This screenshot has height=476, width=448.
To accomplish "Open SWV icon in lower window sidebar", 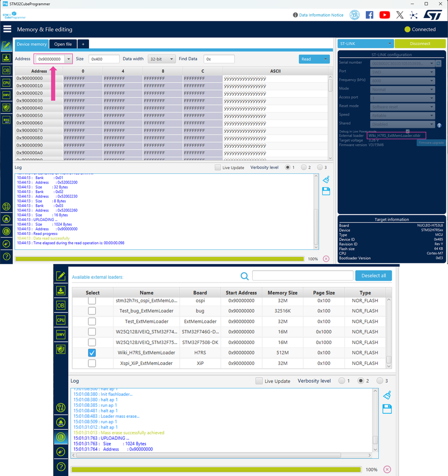I will pyautogui.click(x=60, y=334).
